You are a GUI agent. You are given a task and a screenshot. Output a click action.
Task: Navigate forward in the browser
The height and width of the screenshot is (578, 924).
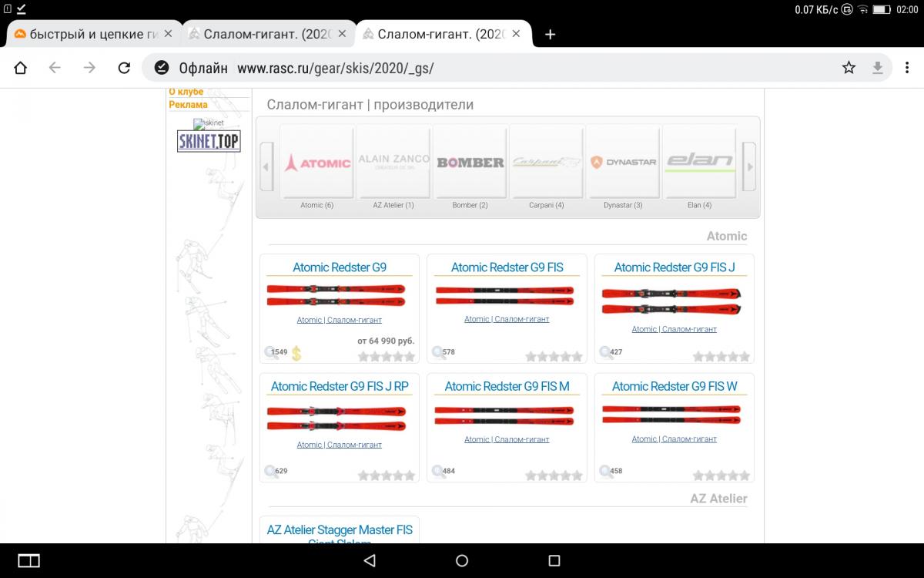(x=89, y=68)
